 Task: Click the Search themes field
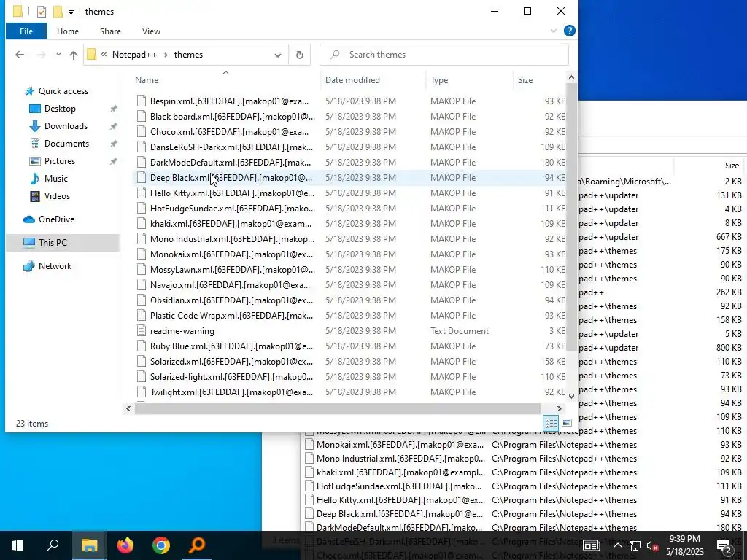444,55
